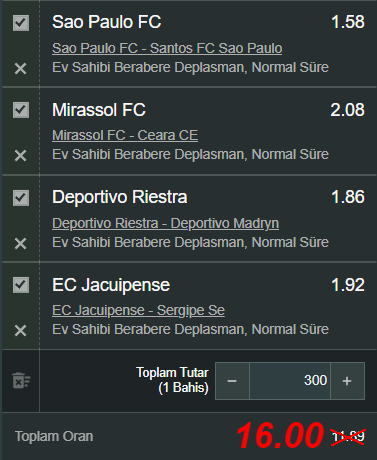Delete Deportivo Riestra bet via X icon
The width and height of the screenshot is (377, 460).
(x=20, y=244)
